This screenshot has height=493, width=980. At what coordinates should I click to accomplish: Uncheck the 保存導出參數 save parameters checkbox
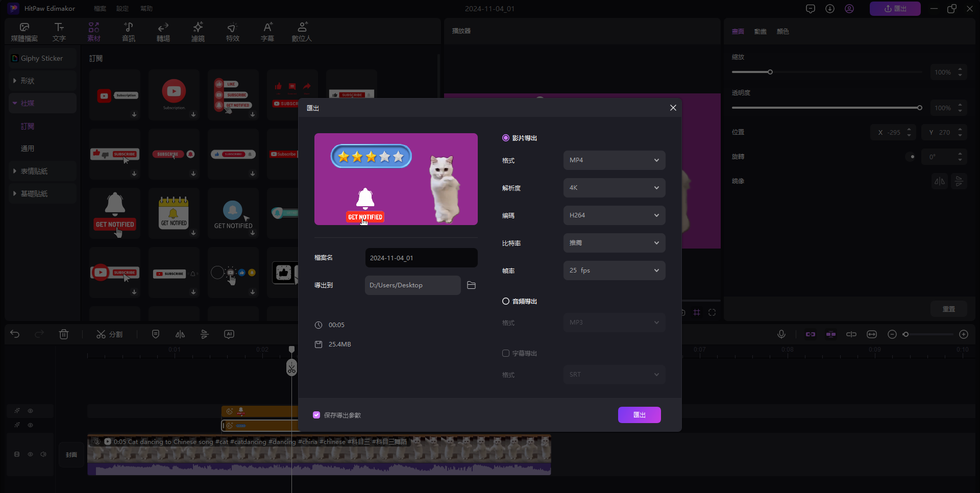point(316,415)
